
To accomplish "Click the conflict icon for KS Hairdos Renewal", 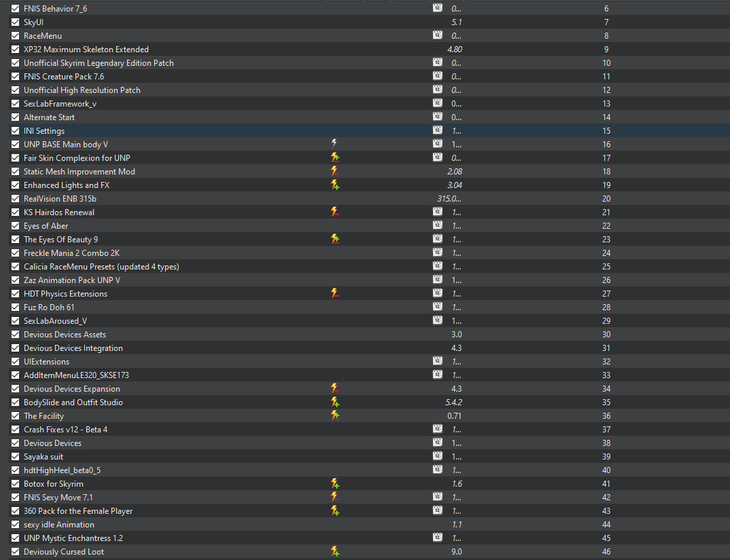I will tap(335, 212).
